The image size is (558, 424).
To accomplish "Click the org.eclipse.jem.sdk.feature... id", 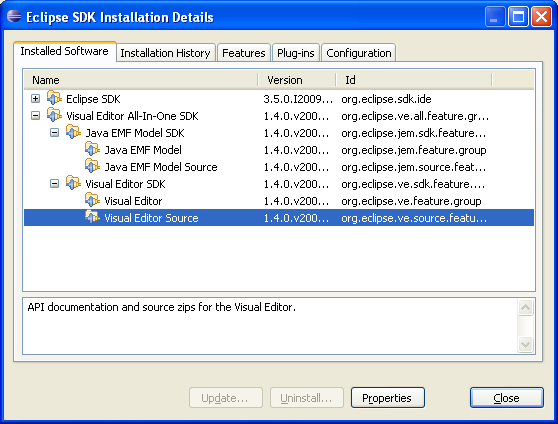I will tap(414, 133).
